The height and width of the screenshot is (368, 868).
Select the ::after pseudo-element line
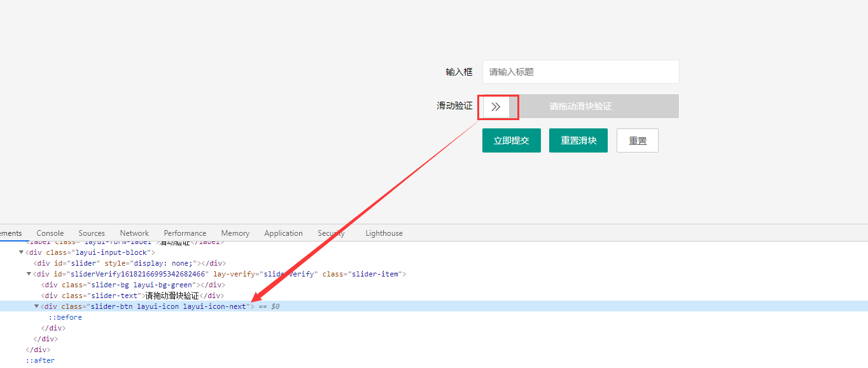40,360
